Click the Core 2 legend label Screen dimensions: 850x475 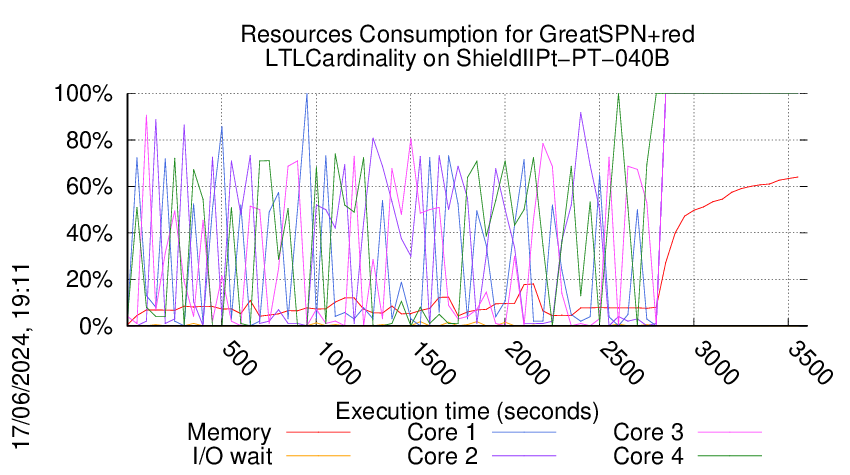[x=442, y=457]
